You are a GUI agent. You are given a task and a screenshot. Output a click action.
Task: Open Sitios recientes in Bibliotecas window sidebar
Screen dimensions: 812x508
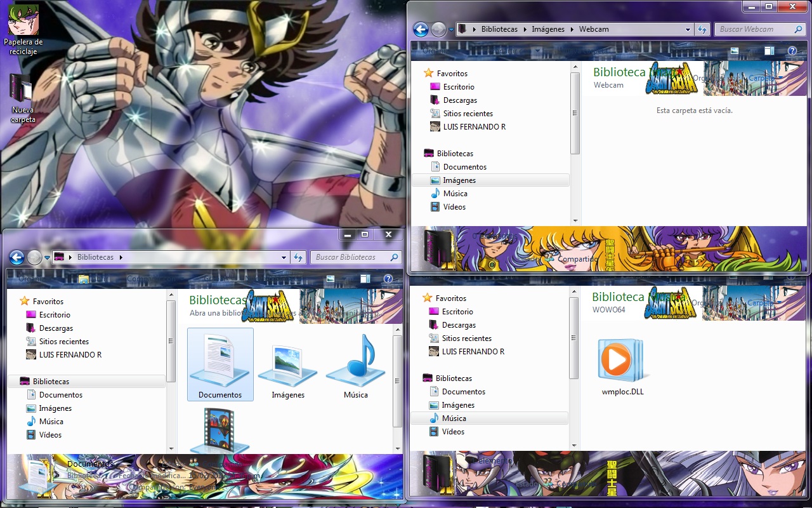(63, 342)
